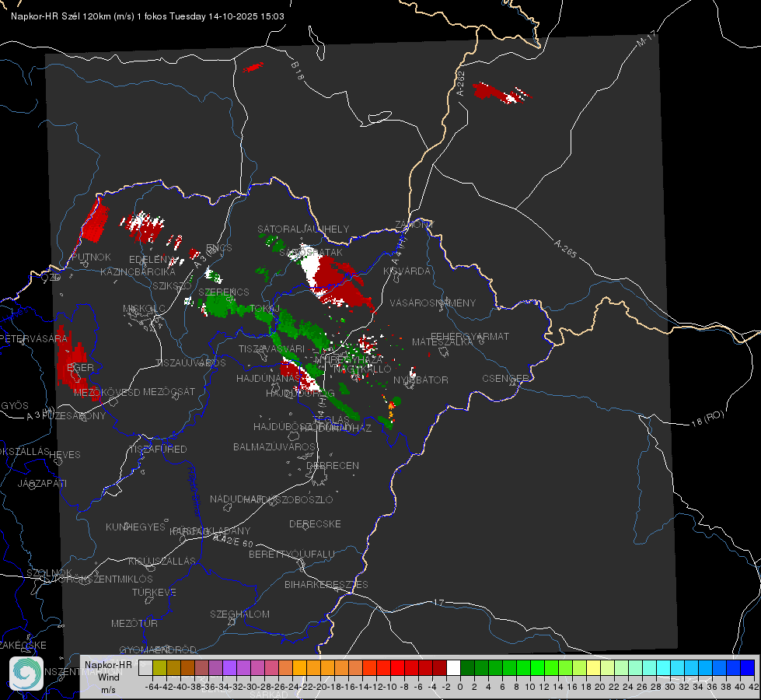Click the MEZŐTÚR town label
Viewport: 761px width, 700px height.
pos(134,623)
